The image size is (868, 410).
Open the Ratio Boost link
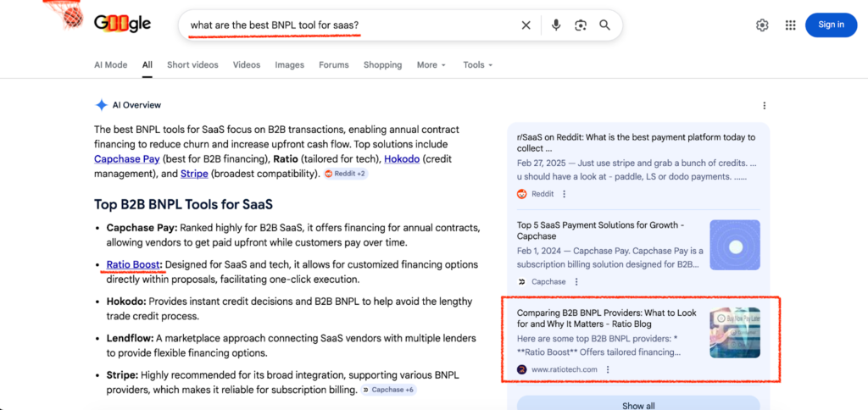pos(133,264)
